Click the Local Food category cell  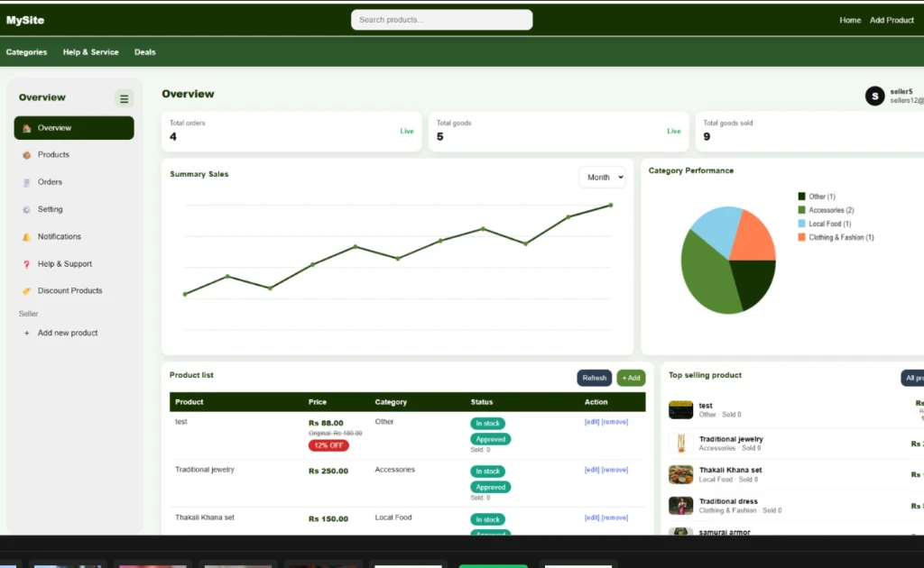393,518
